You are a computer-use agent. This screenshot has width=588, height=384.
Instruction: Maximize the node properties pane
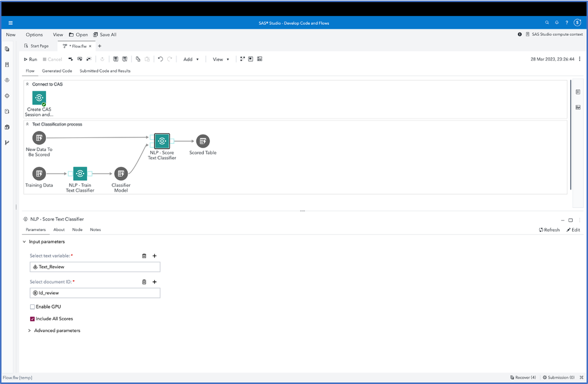point(570,220)
